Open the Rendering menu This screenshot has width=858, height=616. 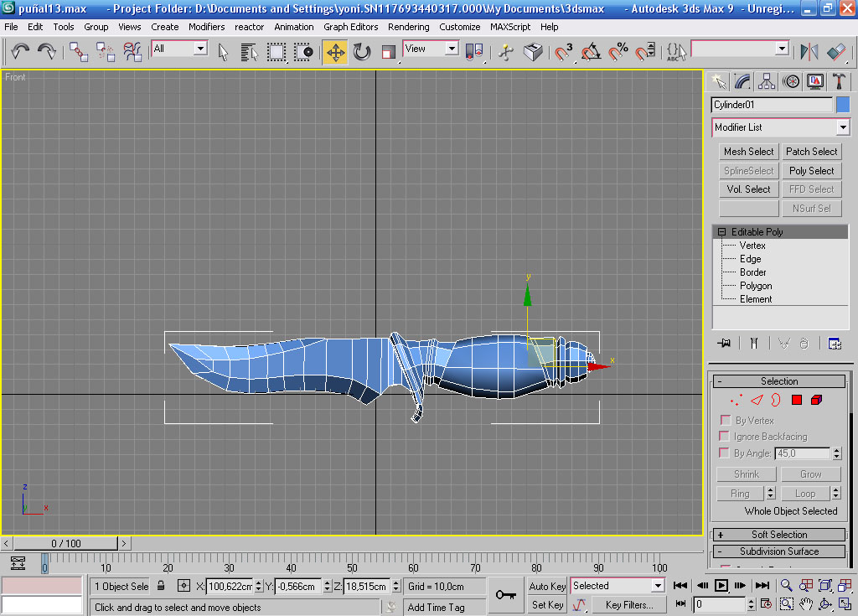click(408, 27)
